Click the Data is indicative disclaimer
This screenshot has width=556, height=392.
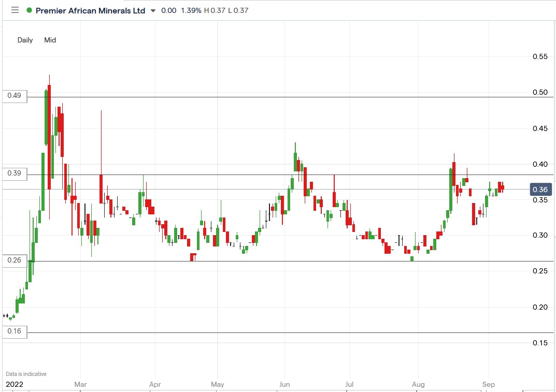(26, 373)
